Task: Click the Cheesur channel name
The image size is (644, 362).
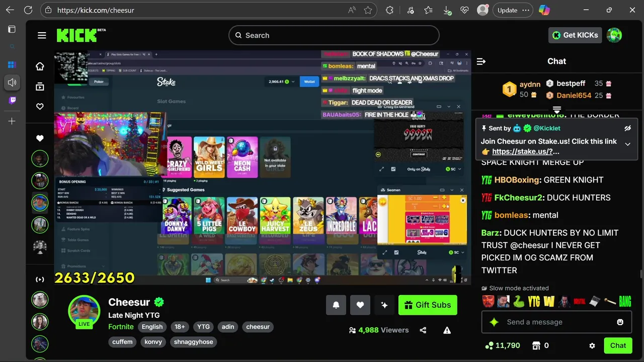Action: pyautogui.click(x=129, y=302)
